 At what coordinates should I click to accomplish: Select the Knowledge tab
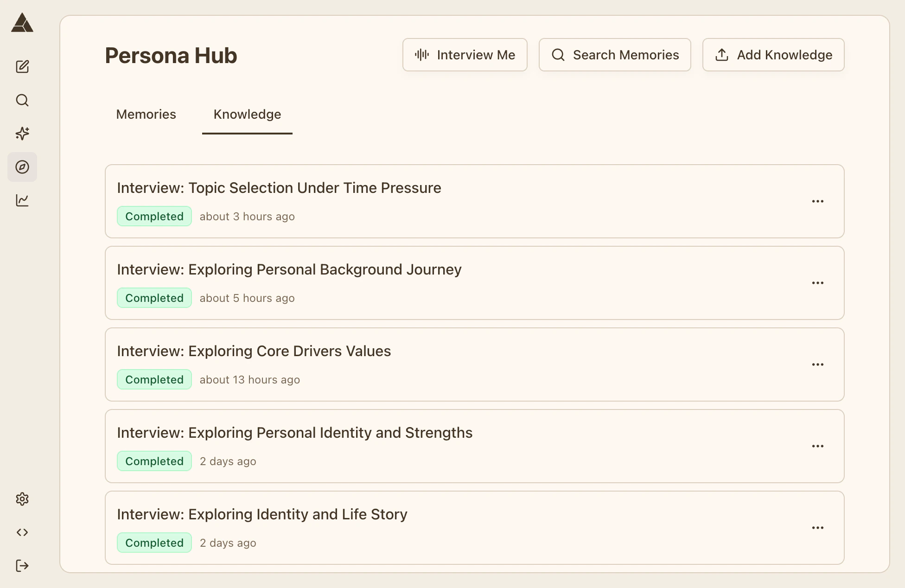(247, 115)
